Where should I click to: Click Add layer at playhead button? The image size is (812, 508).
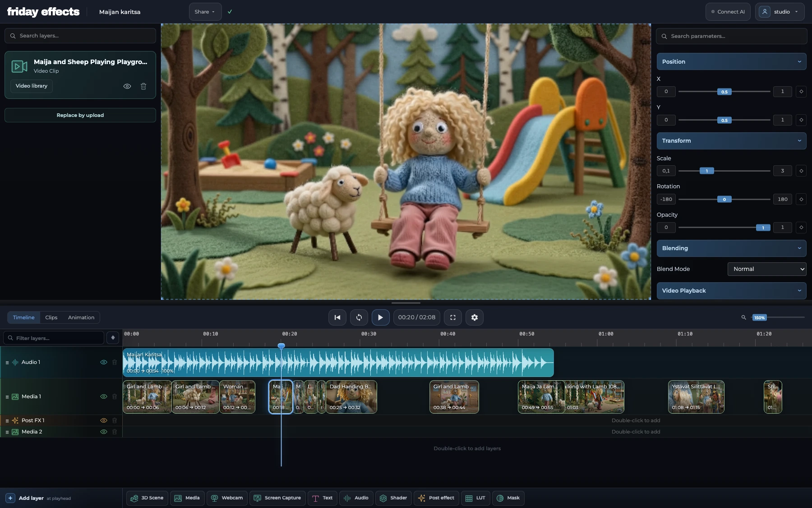[38, 498]
